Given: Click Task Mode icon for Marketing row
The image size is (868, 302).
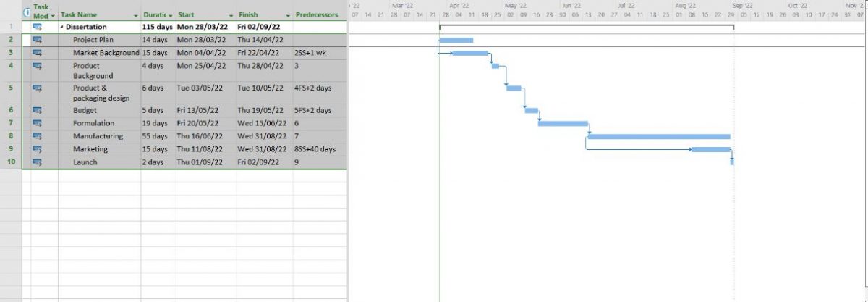Looking at the screenshot, I should click(x=38, y=149).
